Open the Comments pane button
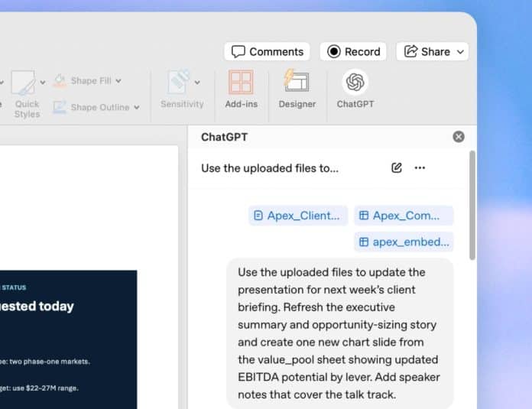 click(267, 51)
